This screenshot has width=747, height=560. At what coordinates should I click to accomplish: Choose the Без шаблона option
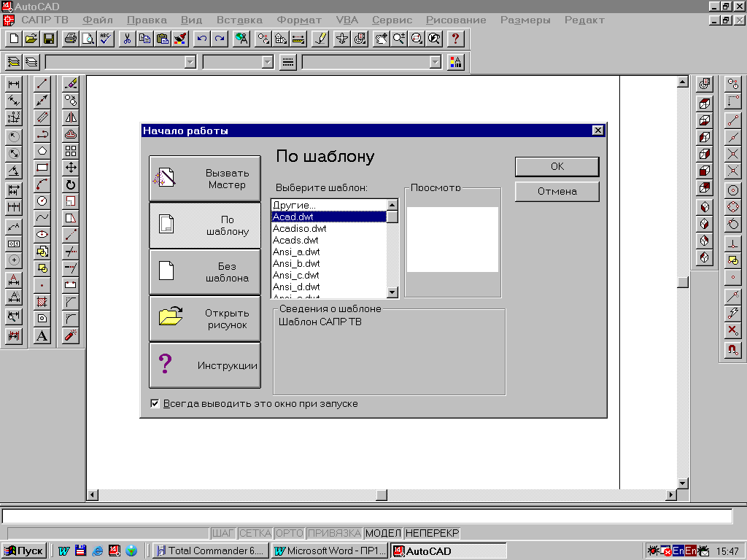tap(205, 272)
